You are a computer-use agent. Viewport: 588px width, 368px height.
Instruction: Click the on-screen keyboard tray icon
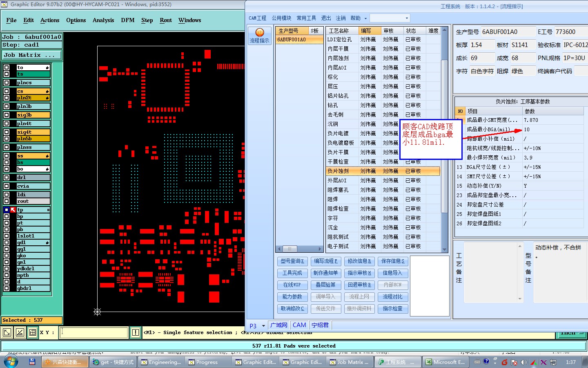[x=477, y=361]
